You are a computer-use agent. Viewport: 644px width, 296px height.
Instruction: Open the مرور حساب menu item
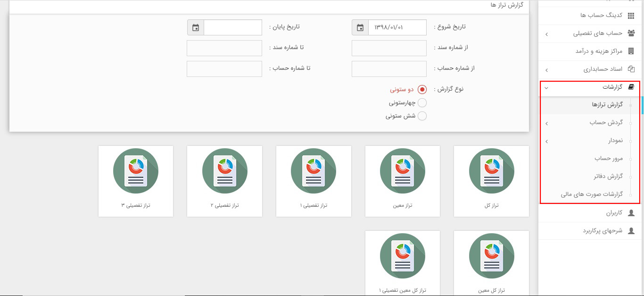coord(608,158)
